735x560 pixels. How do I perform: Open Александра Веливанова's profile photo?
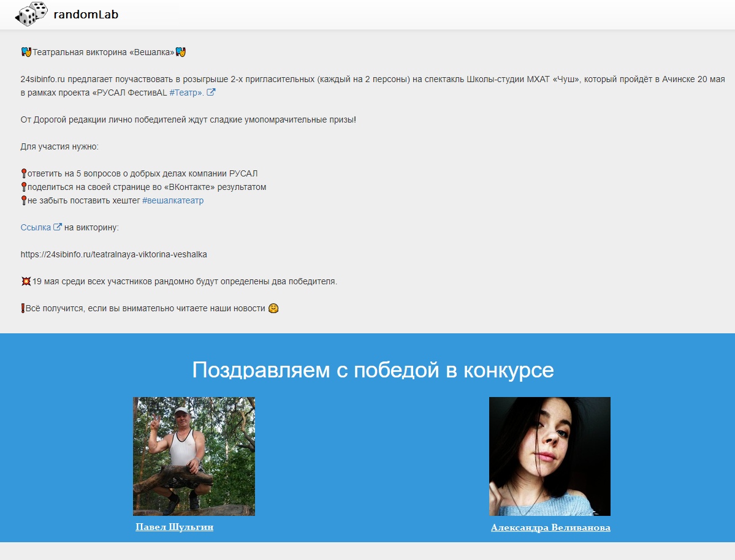pos(550,456)
